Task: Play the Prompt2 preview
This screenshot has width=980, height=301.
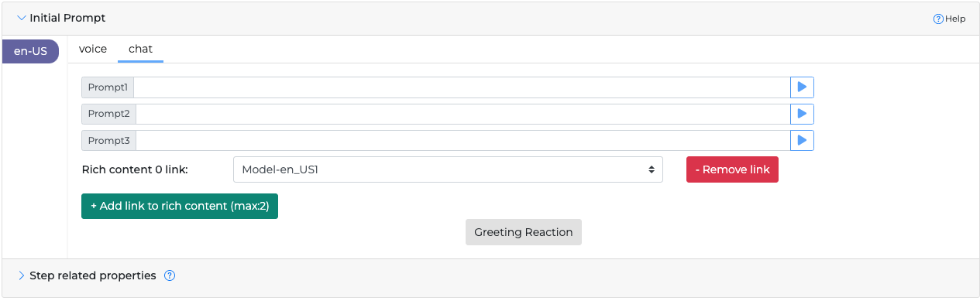Action: point(802,114)
